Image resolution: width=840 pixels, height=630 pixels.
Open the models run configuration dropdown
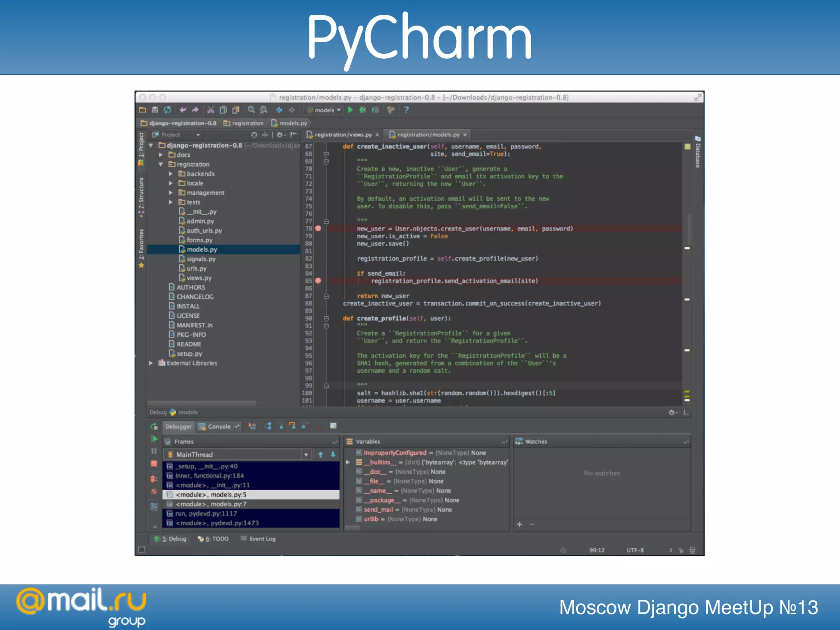point(324,110)
